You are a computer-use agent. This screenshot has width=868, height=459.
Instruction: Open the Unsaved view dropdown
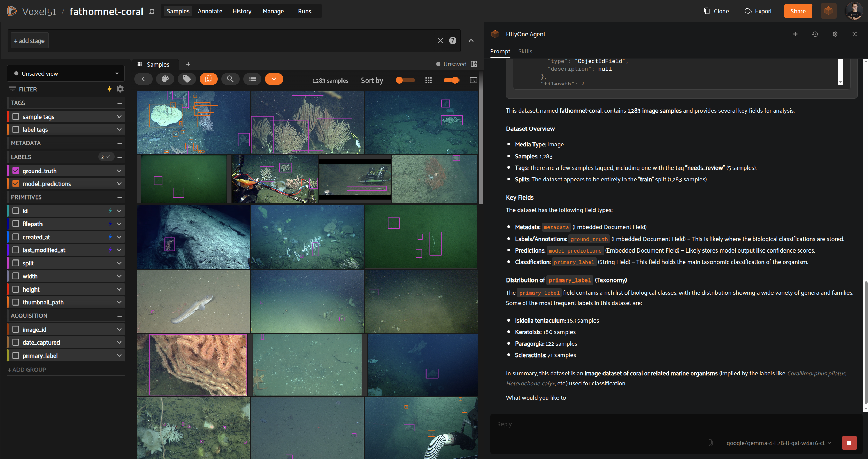66,73
